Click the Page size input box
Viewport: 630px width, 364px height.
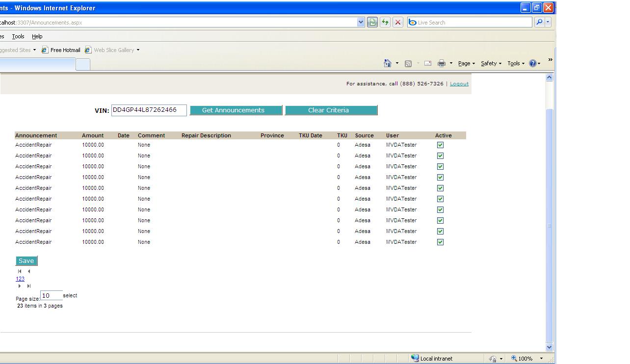point(52,295)
